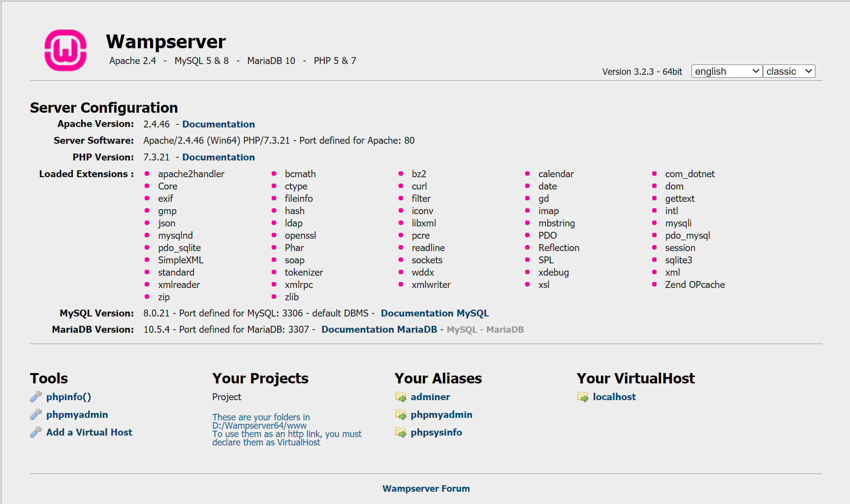Image resolution: width=850 pixels, height=504 pixels.
Task: Click the com_dotnet extension entry
Action: coord(690,174)
